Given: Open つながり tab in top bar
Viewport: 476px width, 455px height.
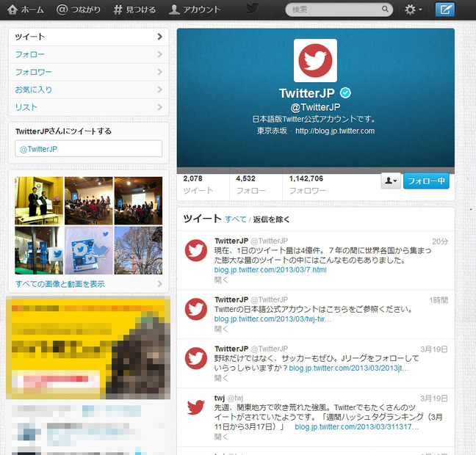Looking at the screenshot, I should [79, 10].
